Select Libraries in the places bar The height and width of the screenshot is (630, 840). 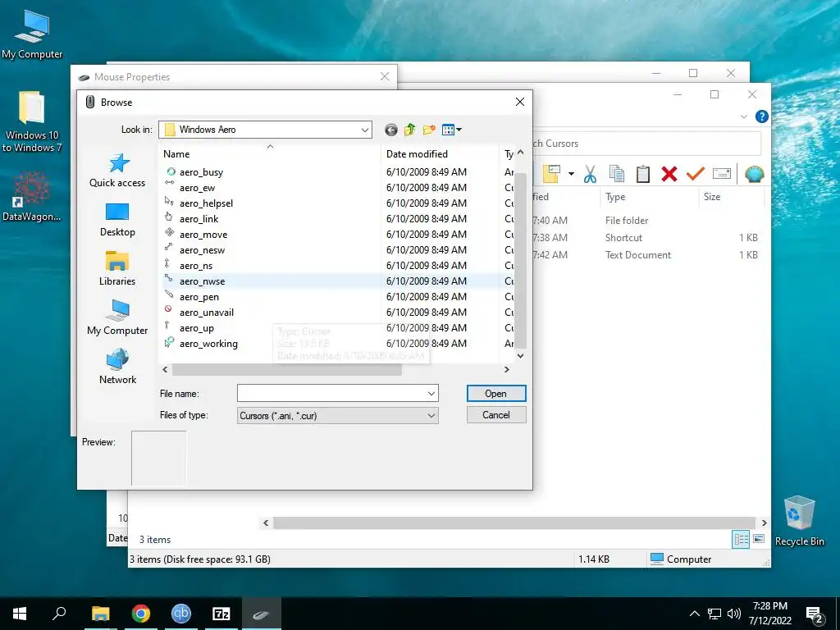(117, 268)
